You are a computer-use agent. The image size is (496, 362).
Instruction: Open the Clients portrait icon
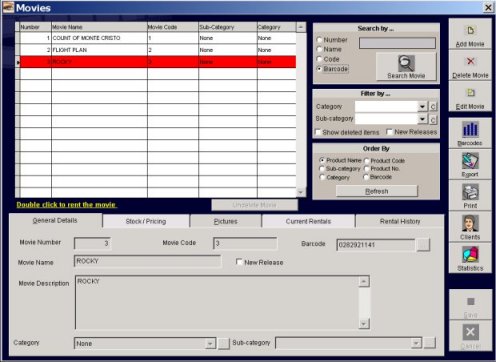pyautogui.click(x=470, y=223)
